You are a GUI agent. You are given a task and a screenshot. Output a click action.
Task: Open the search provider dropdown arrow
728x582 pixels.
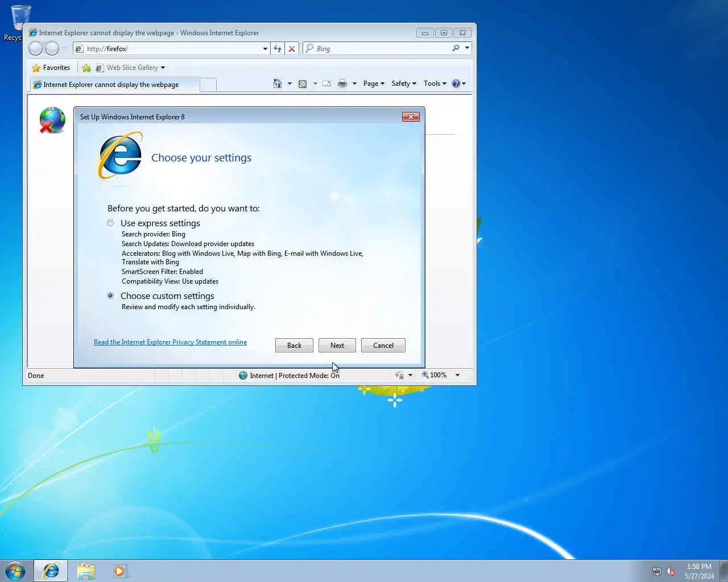pos(467,48)
